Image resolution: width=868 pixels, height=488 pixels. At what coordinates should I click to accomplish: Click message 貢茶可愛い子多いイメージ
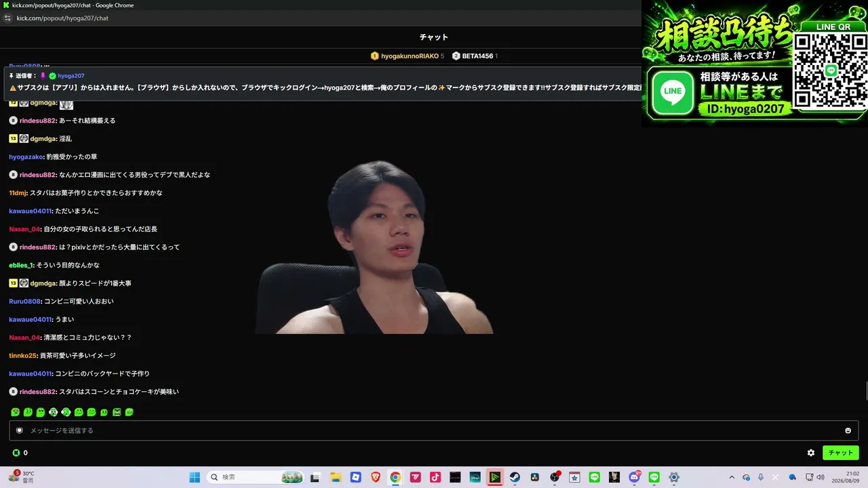tap(78, 356)
